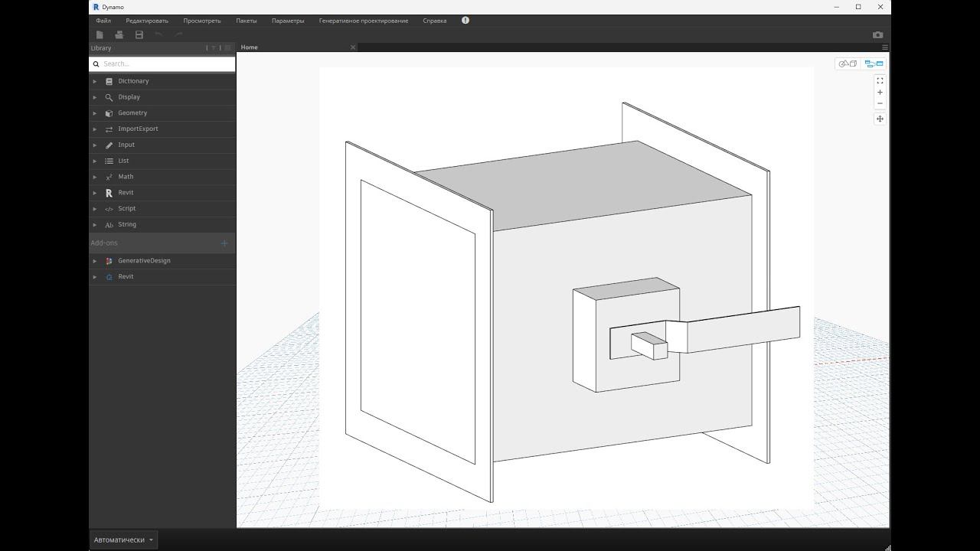Open the Файл menu

click(x=103, y=21)
